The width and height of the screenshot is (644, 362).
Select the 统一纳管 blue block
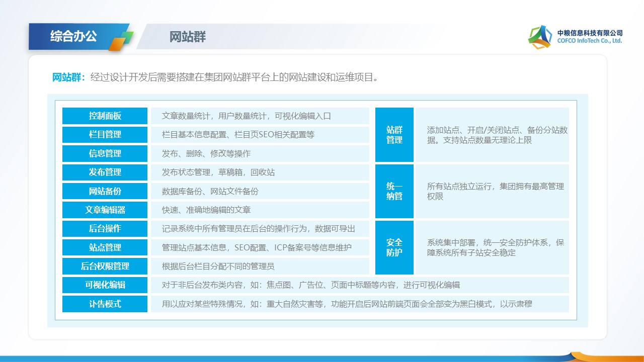394,191
